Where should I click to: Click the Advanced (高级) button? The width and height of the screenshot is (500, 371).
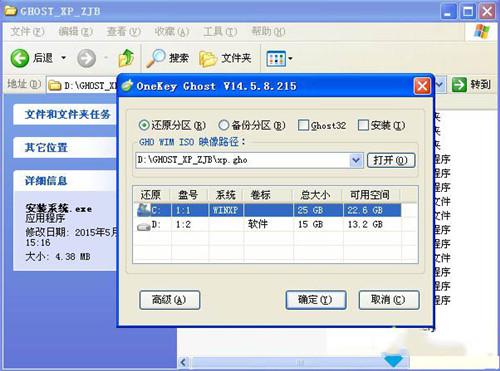[x=170, y=300]
